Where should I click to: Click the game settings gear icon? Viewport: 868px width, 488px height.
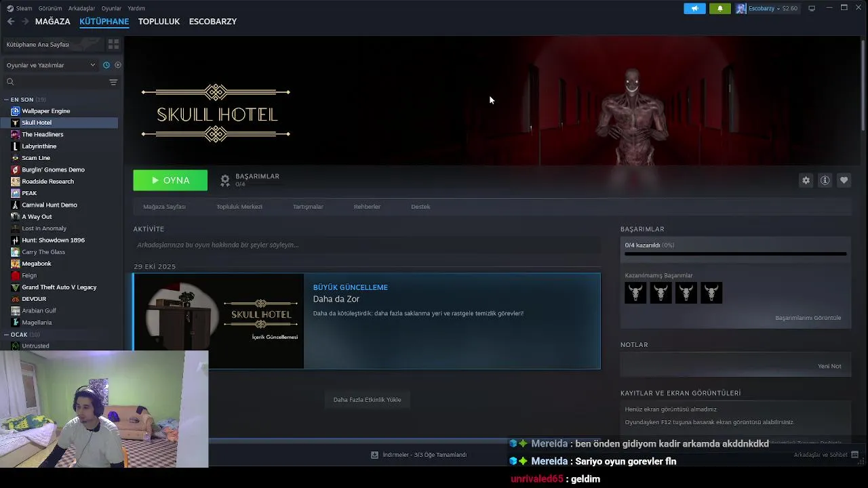(x=806, y=180)
